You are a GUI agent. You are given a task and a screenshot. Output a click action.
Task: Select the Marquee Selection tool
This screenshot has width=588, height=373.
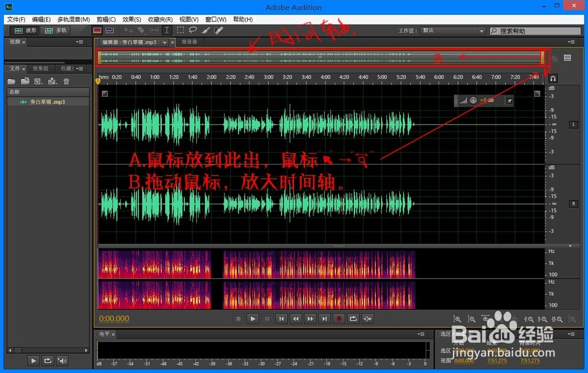[181, 31]
